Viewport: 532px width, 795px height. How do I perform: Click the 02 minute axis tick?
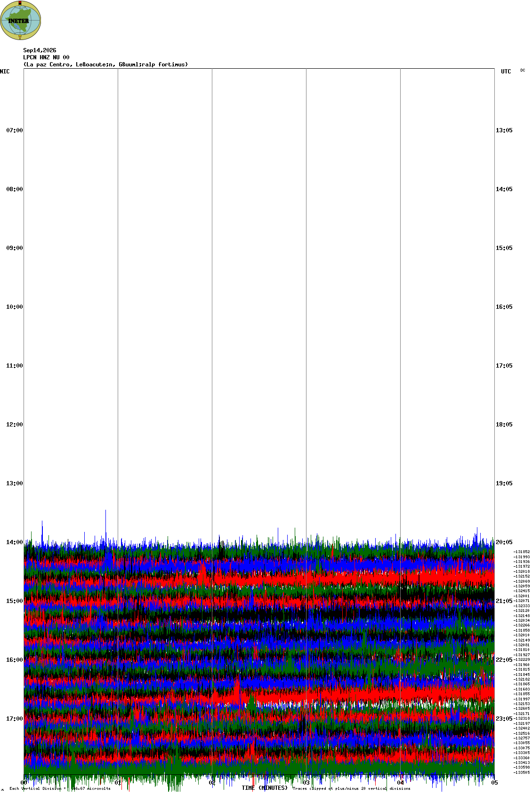pos(212,783)
